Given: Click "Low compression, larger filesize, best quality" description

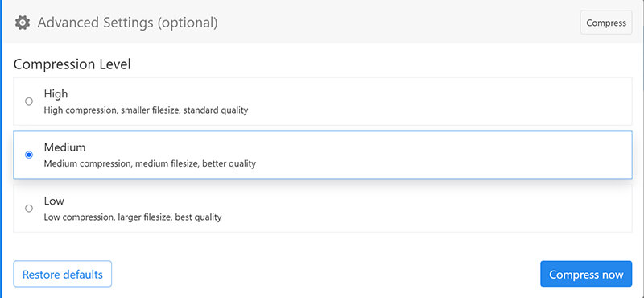Looking at the screenshot, I should pyautogui.click(x=133, y=217).
